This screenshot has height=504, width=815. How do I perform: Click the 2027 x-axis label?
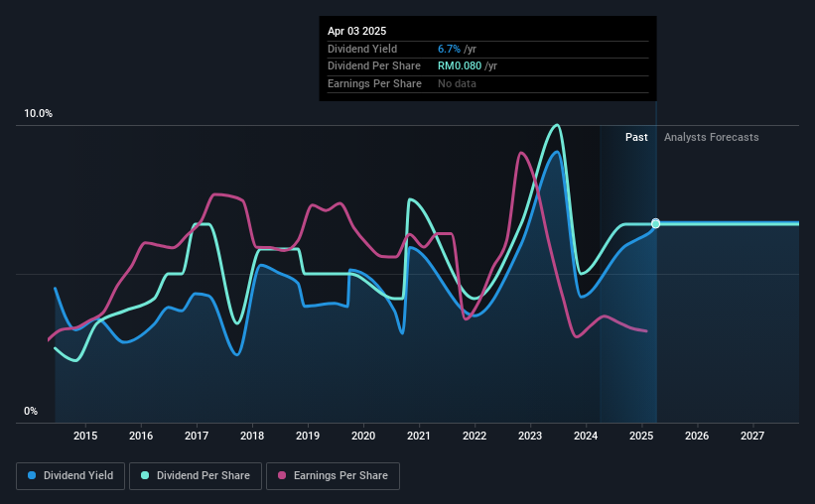coord(752,436)
